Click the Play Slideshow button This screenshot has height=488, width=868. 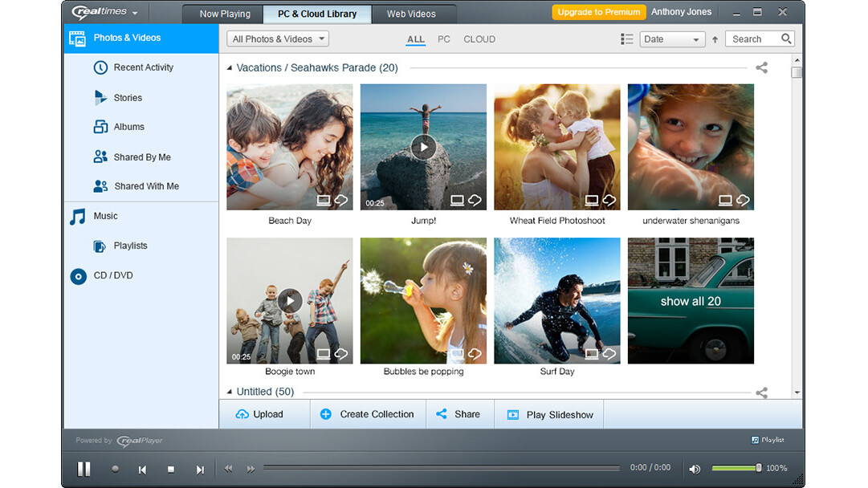[550, 415]
